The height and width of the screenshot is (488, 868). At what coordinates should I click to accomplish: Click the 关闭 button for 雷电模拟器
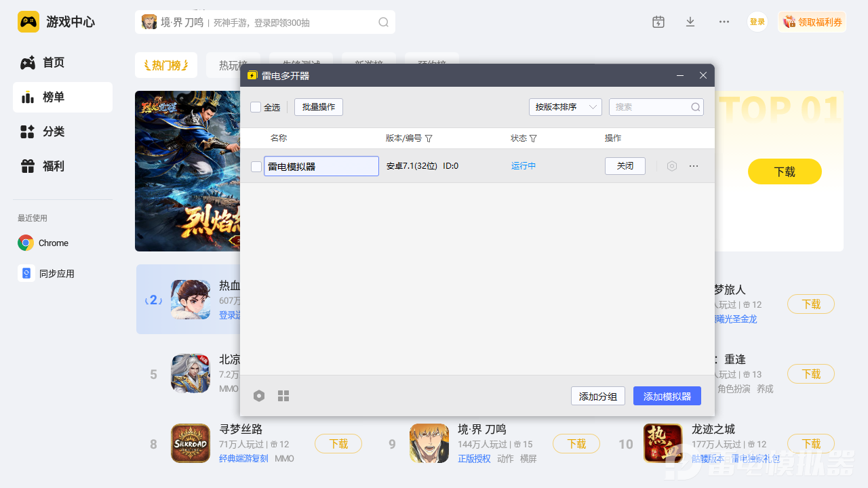[x=625, y=166]
